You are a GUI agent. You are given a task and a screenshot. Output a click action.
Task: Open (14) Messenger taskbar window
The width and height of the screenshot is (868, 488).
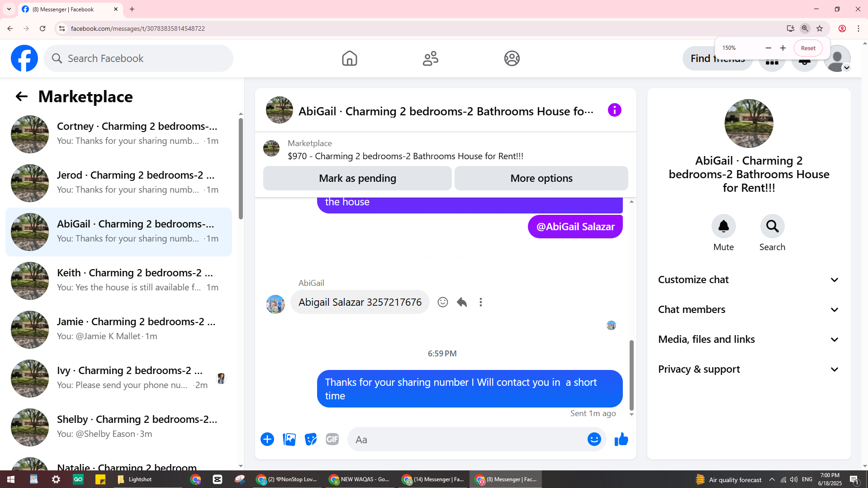[x=433, y=479]
